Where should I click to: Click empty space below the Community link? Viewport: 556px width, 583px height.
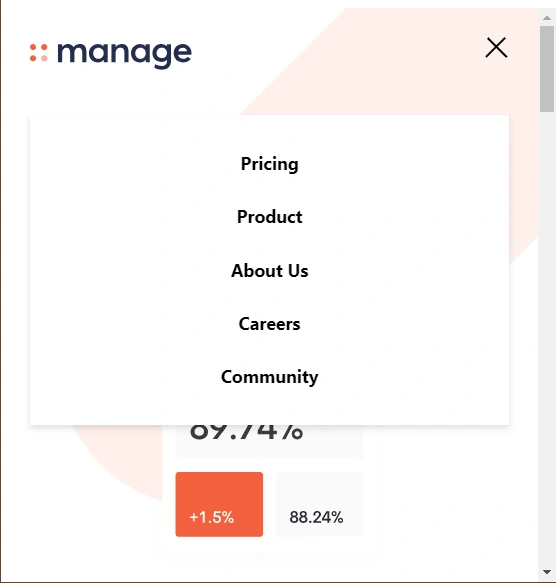click(270, 407)
